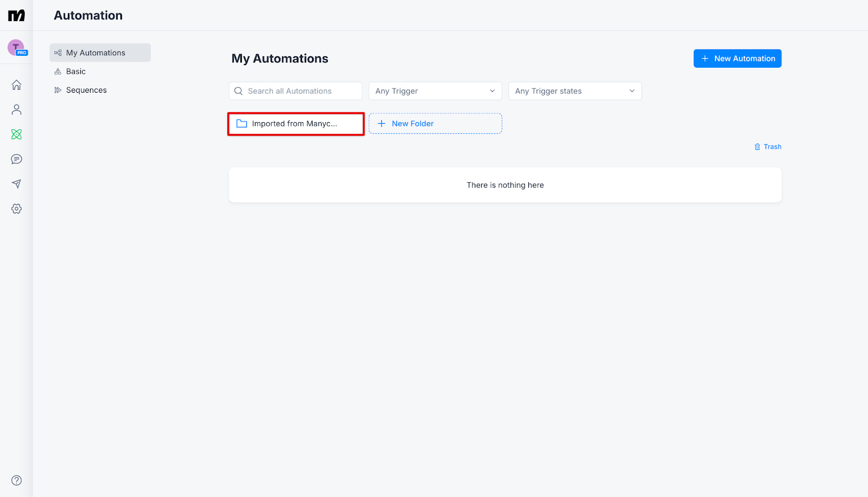The width and height of the screenshot is (868, 497).
Task: Click the Manychat logo icon
Action: [x=16, y=16]
